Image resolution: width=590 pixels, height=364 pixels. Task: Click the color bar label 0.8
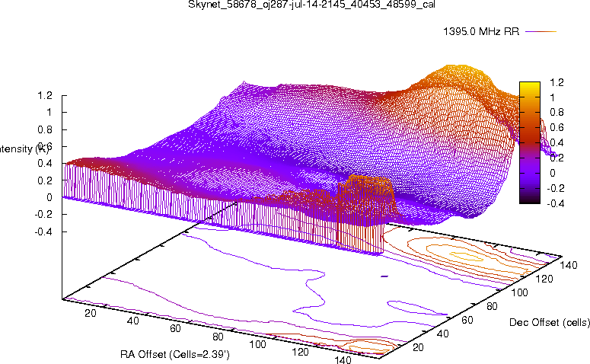point(557,113)
